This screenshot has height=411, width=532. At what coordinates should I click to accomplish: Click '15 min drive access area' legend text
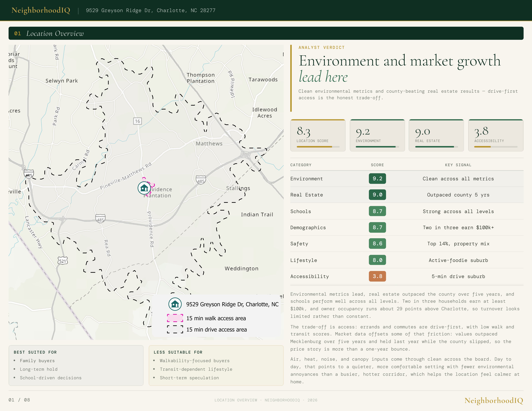click(217, 329)
